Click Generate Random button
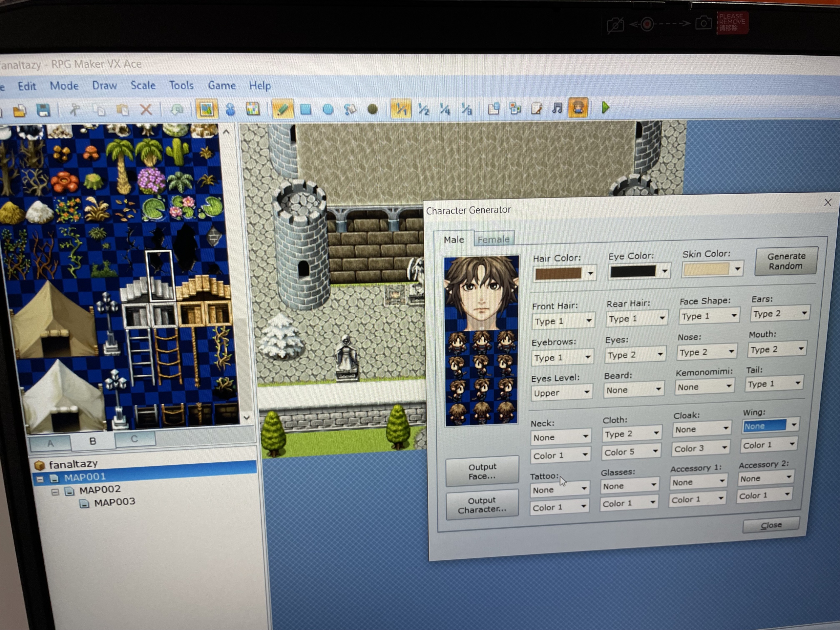Screen dimensions: 840x630 pos(786,261)
